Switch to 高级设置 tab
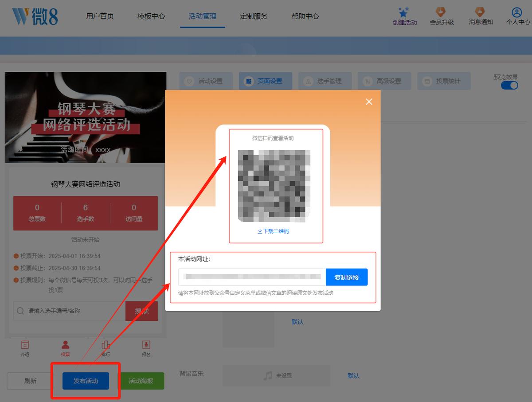This screenshot has width=532, height=402. click(384, 81)
